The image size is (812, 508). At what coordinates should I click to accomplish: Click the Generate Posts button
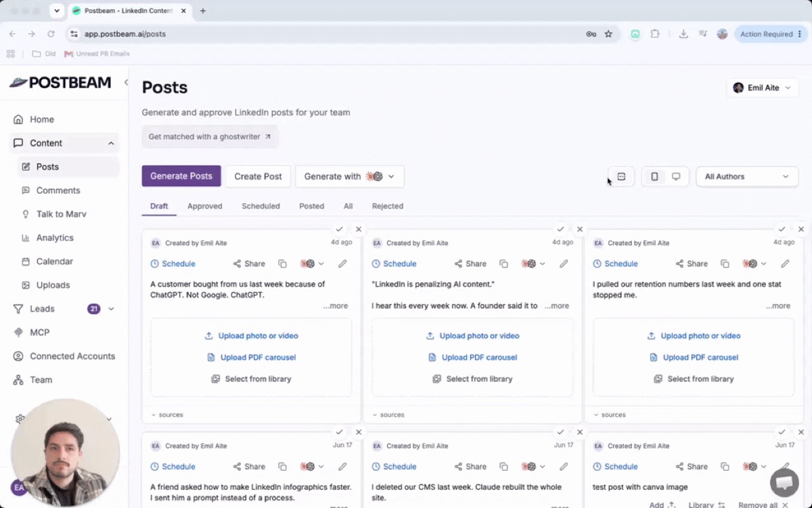tap(181, 176)
